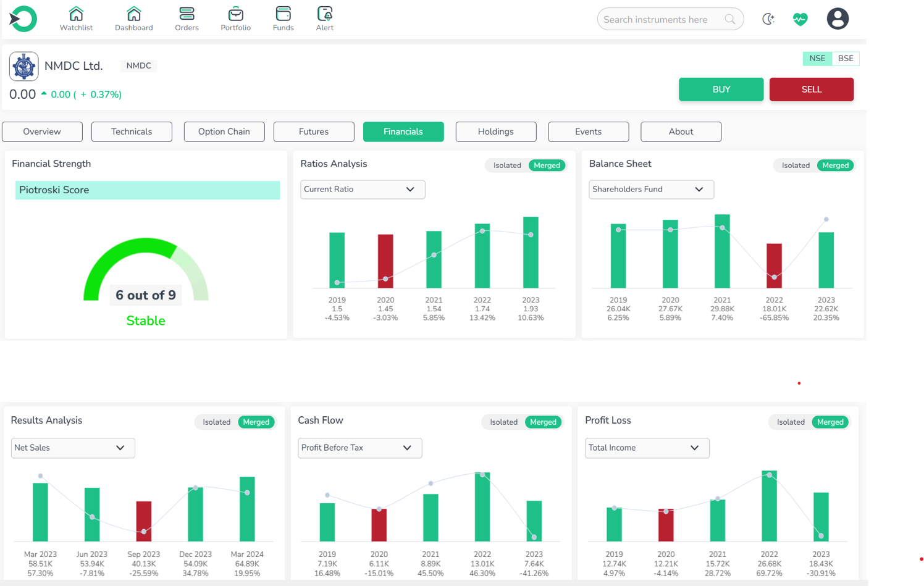Image resolution: width=924 pixels, height=586 pixels.
Task: Click the 'NMDC Ltd.' company name
Action: tap(73, 66)
